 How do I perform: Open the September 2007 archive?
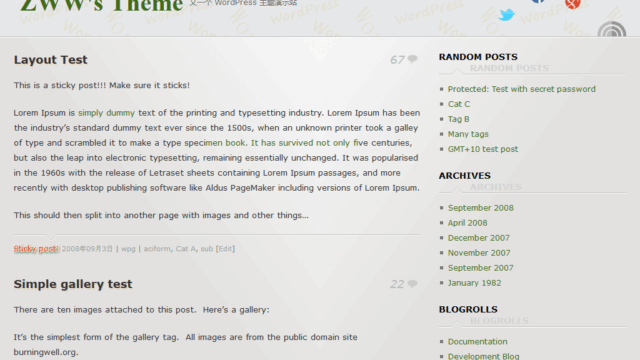(481, 268)
